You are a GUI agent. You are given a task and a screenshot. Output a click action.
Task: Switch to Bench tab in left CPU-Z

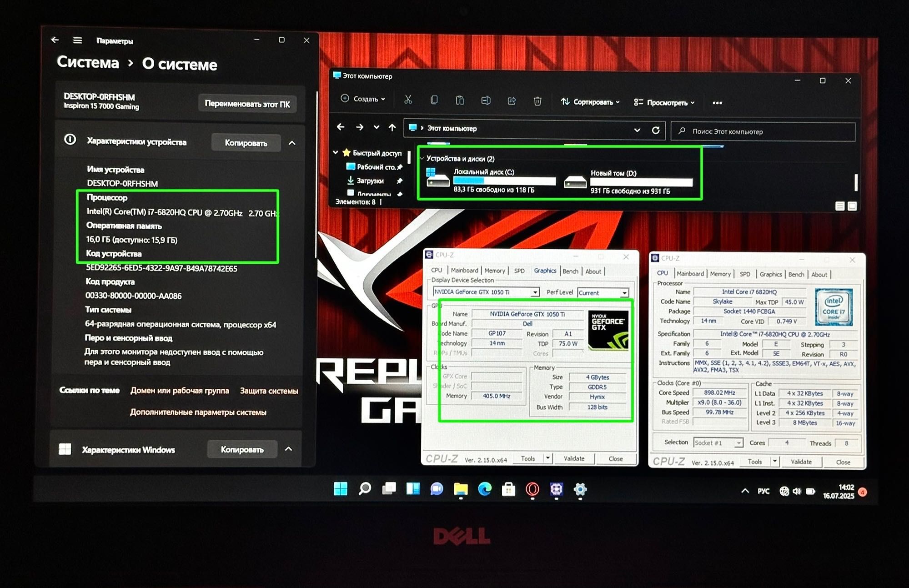(571, 271)
